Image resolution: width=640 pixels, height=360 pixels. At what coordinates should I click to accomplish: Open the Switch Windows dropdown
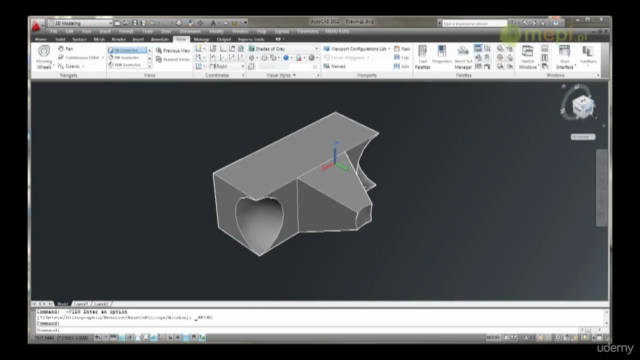click(528, 57)
